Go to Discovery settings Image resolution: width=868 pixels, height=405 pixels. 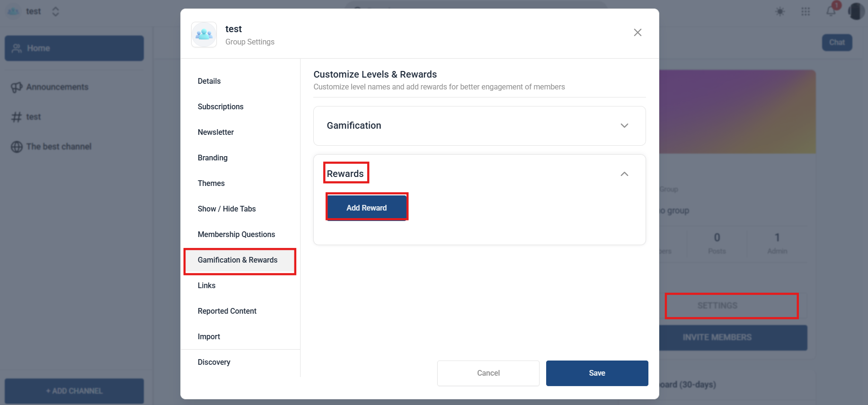214,362
